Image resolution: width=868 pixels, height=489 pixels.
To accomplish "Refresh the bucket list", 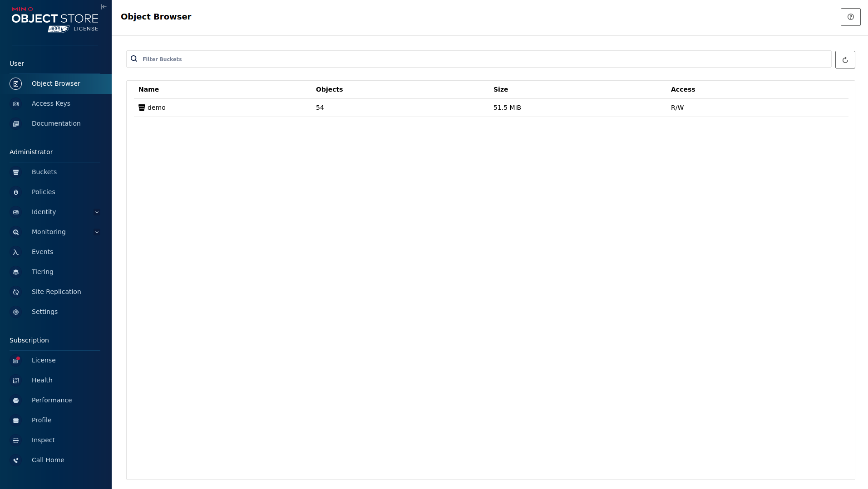I will tap(845, 60).
